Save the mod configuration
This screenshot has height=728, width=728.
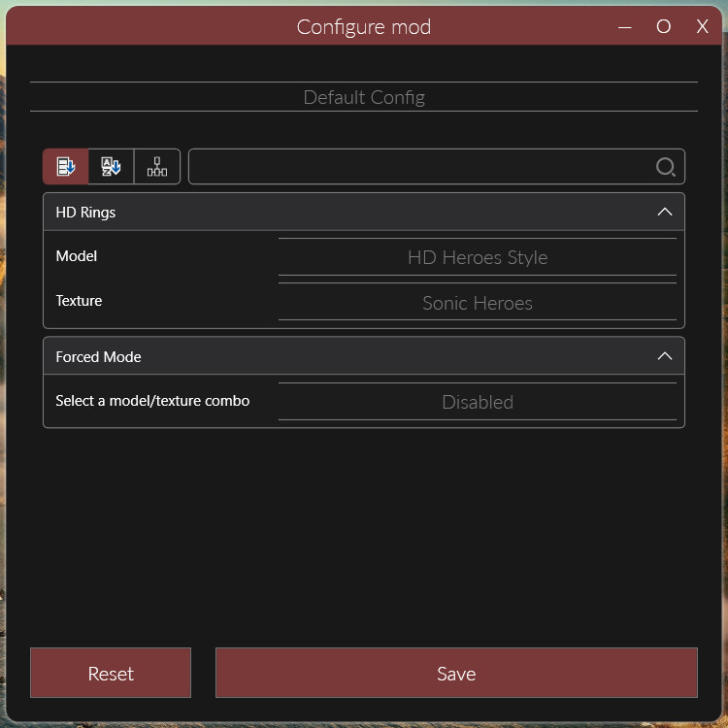pyautogui.click(x=456, y=673)
